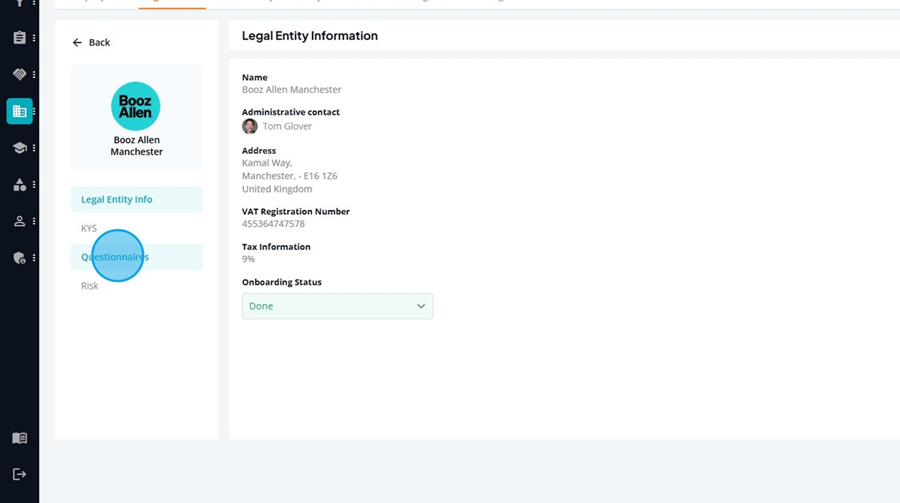Click the Legal Entity Information heading
The image size is (900, 503).
[310, 36]
